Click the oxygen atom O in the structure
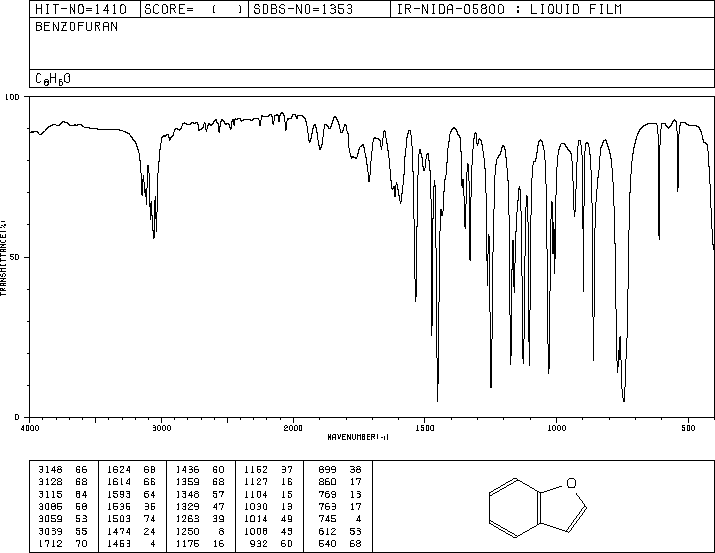The width and height of the screenshot is (715, 553). pos(571,483)
